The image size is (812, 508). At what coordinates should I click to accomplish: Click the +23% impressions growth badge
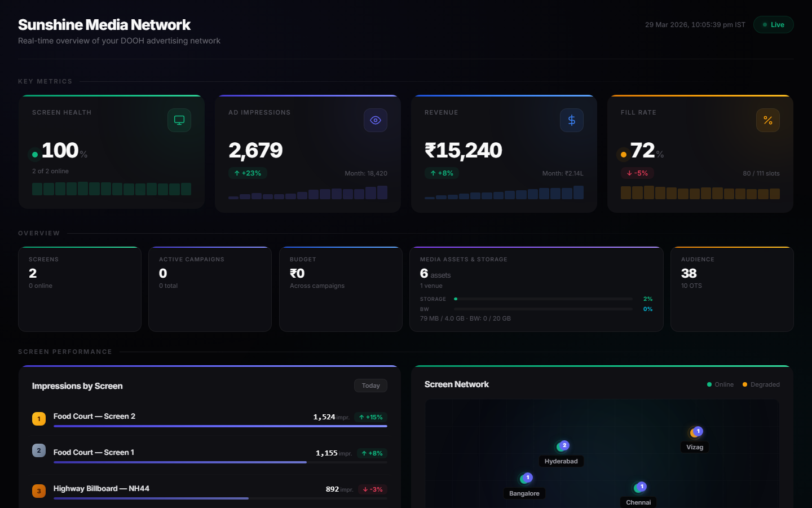tap(248, 173)
